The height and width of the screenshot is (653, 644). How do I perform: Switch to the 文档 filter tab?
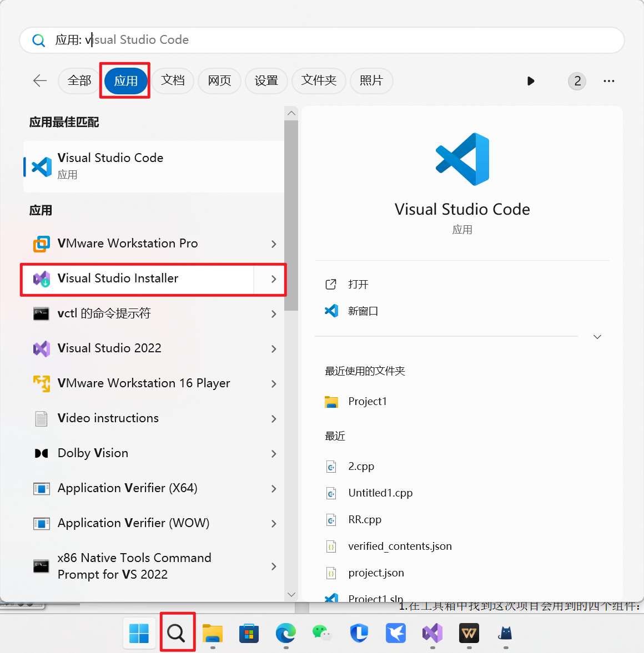click(x=173, y=80)
